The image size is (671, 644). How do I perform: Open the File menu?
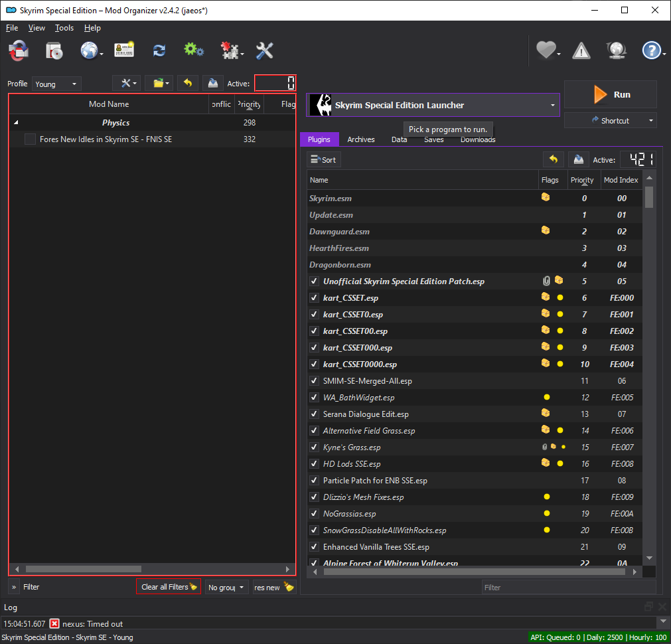click(x=12, y=28)
